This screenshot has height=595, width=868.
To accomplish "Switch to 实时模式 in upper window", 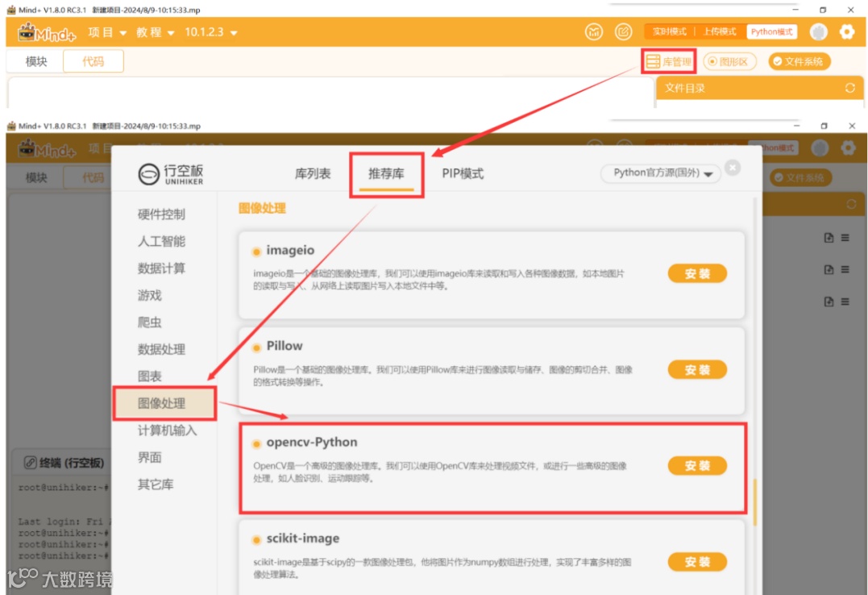I will pyautogui.click(x=669, y=31).
